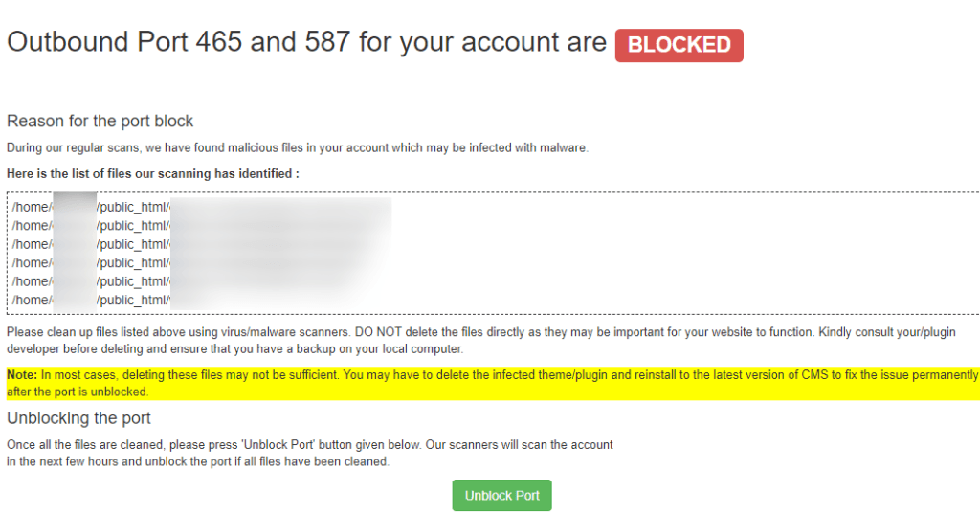Click the 'Reason for the port block' heading
Image resolution: width=980 pixels, height=515 pixels.
(100, 122)
